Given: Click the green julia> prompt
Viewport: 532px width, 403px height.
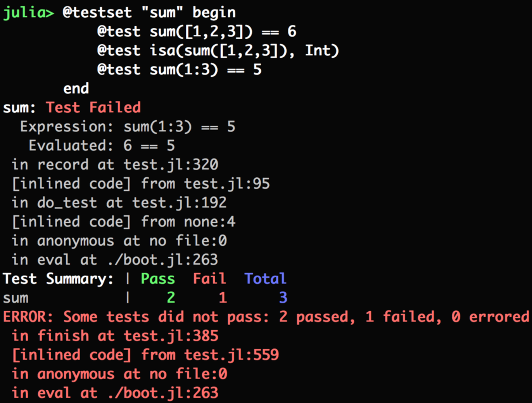Looking at the screenshot, I should [28, 13].
